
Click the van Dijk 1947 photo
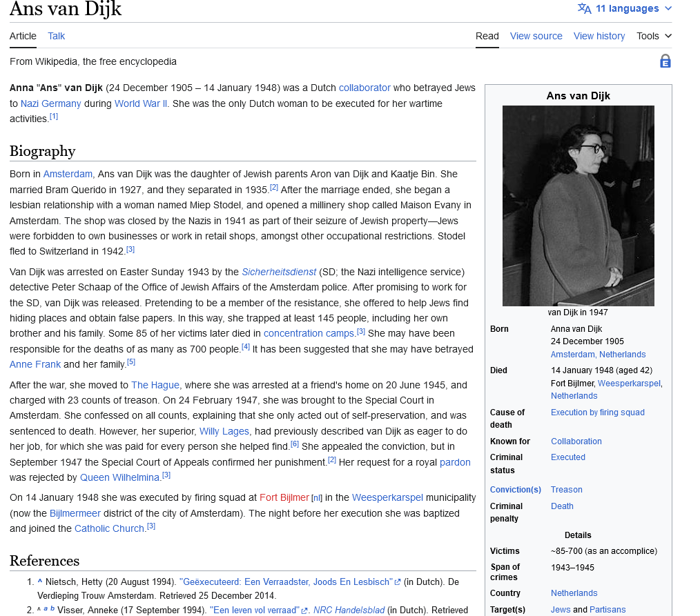[x=578, y=206]
